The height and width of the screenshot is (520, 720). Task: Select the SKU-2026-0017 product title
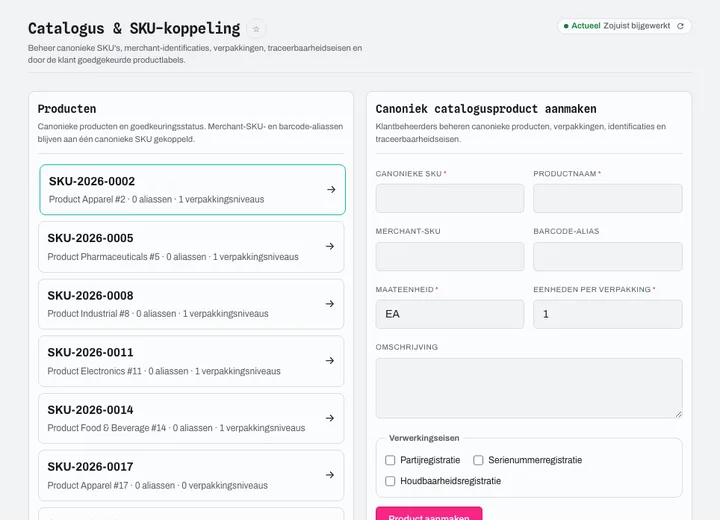pyautogui.click(x=90, y=467)
